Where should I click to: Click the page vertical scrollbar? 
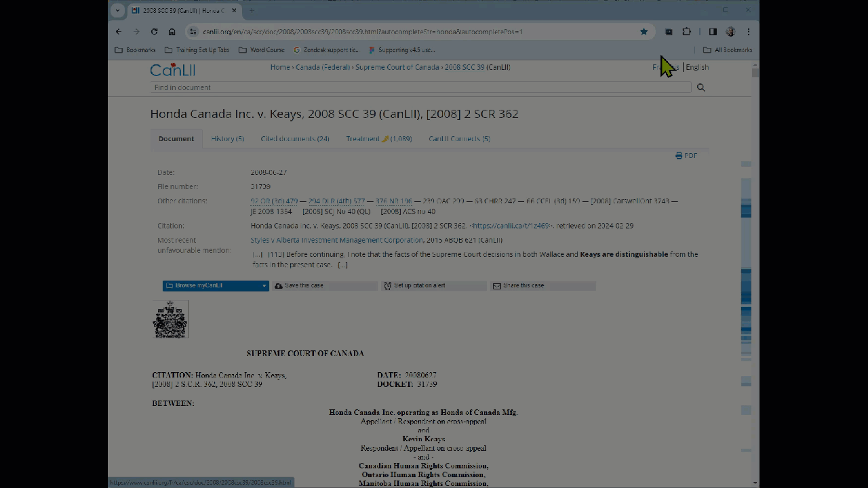coord(755,73)
